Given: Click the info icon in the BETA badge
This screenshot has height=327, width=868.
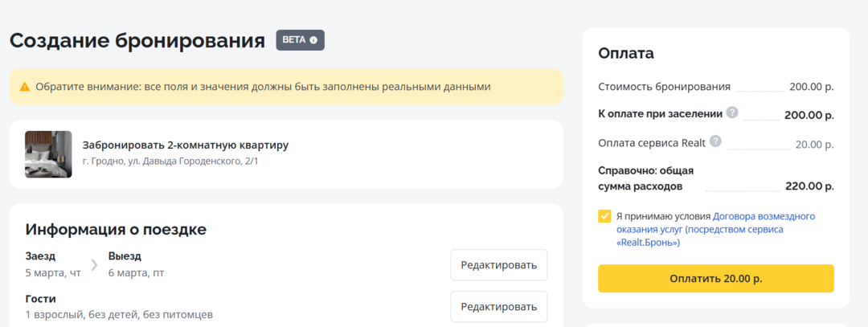Looking at the screenshot, I should 313,40.
